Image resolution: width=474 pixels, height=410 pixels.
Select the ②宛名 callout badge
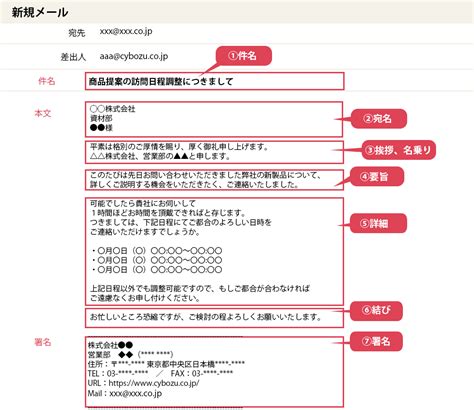pos(378,119)
